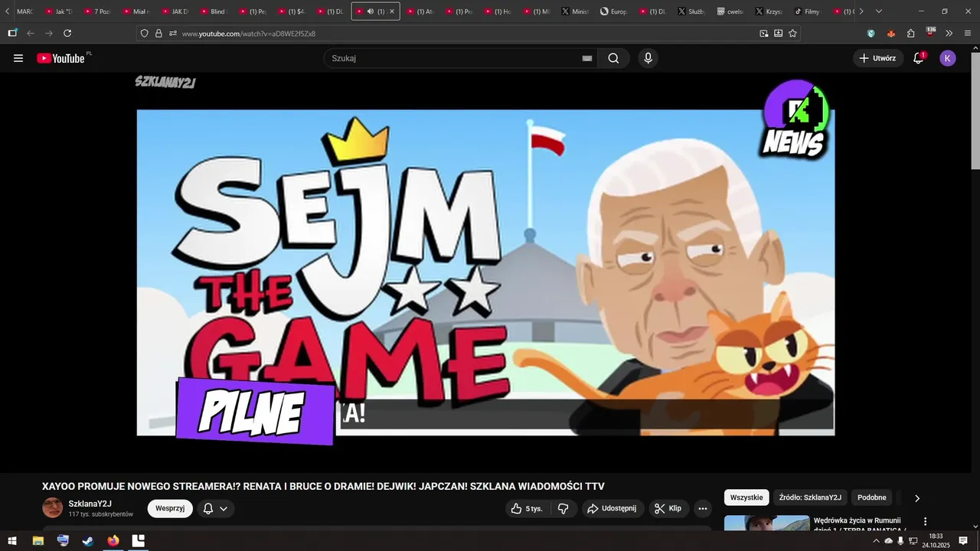Click the uBlock extension icon showing 136

[x=930, y=32]
